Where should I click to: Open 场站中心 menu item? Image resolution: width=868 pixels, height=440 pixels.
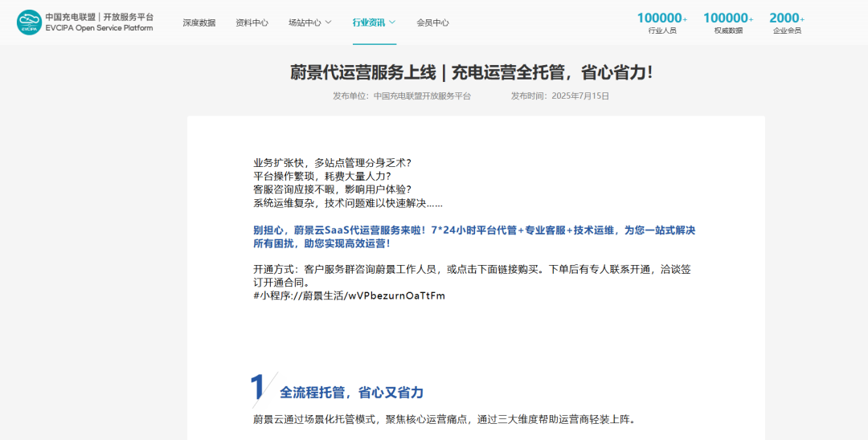(x=305, y=22)
